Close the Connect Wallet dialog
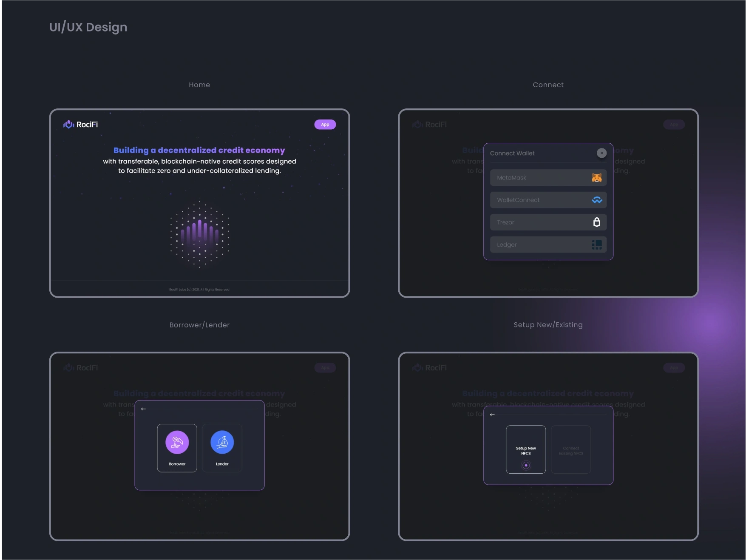The height and width of the screenshot is (560, 746). (x=601, y=153)
